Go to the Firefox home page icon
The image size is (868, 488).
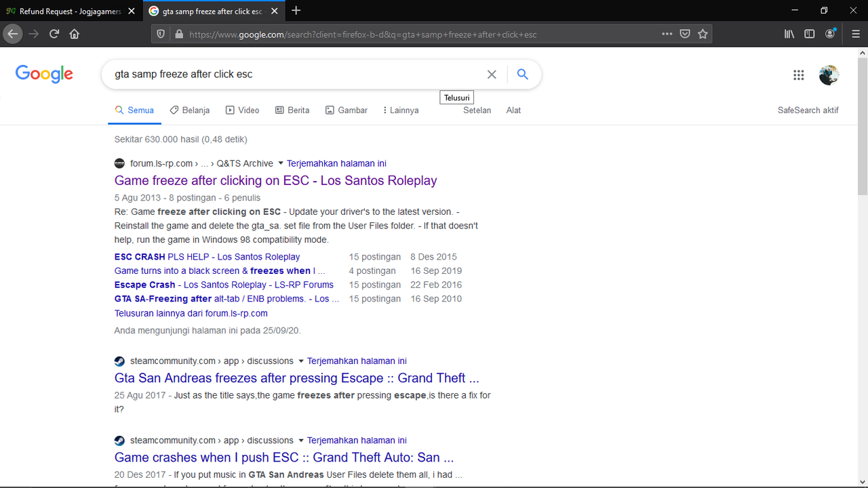pos(75,34)
